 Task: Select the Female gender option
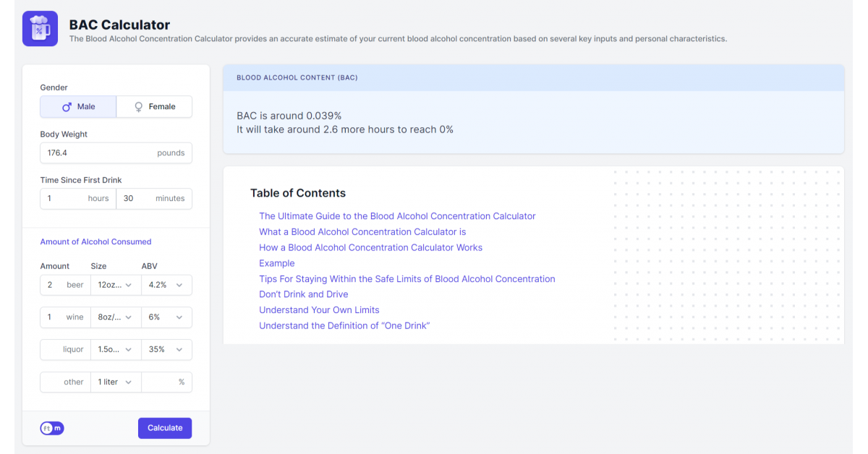click(x=154, y=107)
